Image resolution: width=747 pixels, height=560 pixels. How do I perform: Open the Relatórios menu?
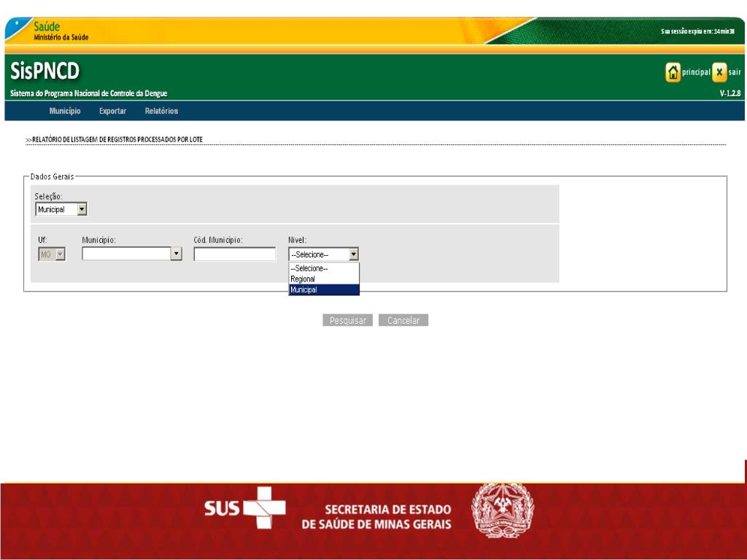pyautogui.click(x=161, y=111)
